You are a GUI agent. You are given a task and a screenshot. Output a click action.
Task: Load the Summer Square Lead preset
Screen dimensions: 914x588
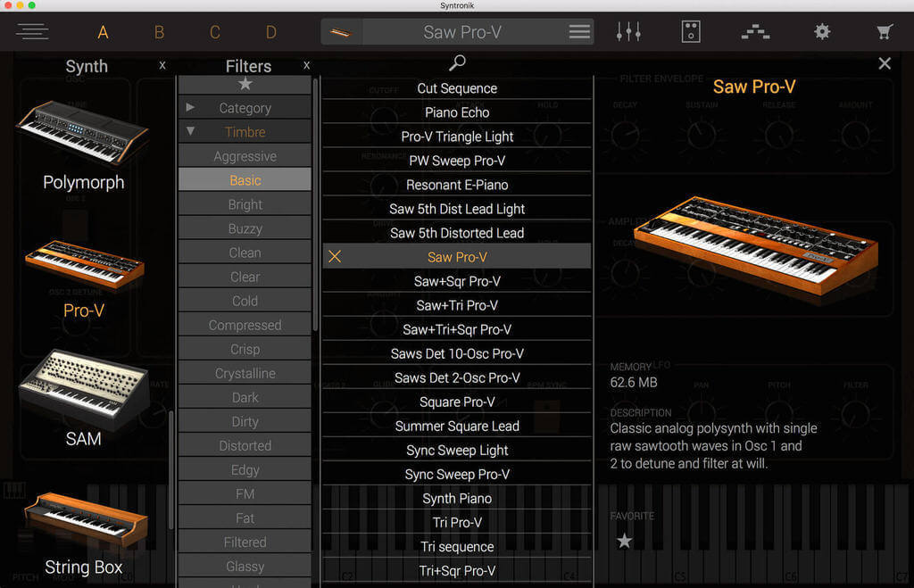coord(457,426)
